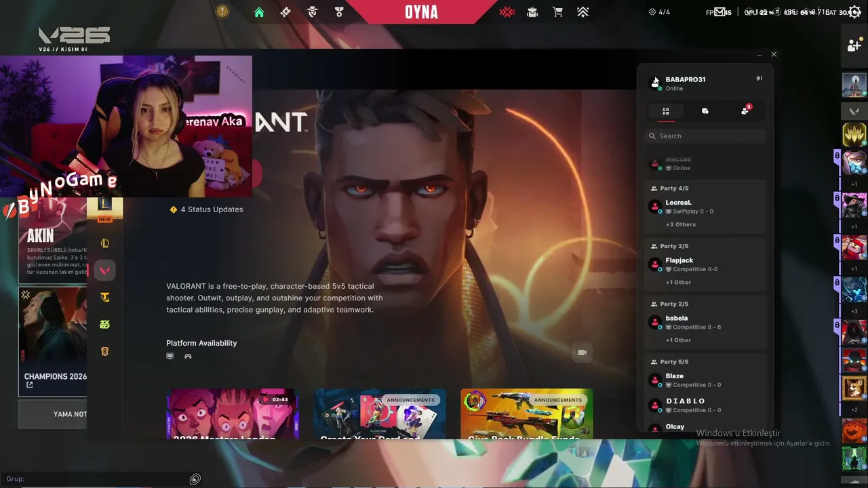Click the fox avatar in friends sidebar
868x488 pixels.
854,388
